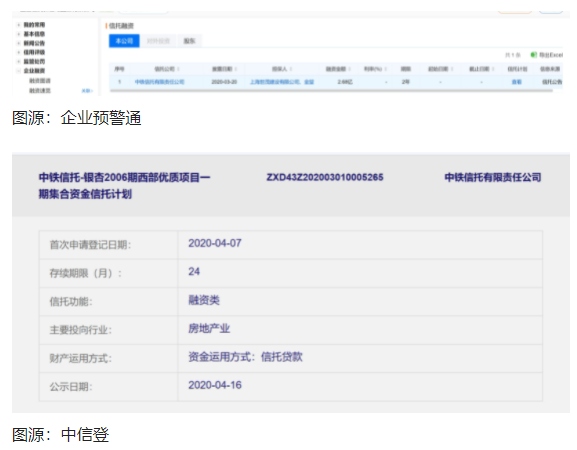This screenshot has height=450, width=577.
Task: Open 融资速览 under 企业融资
Action: coord(40,91)
